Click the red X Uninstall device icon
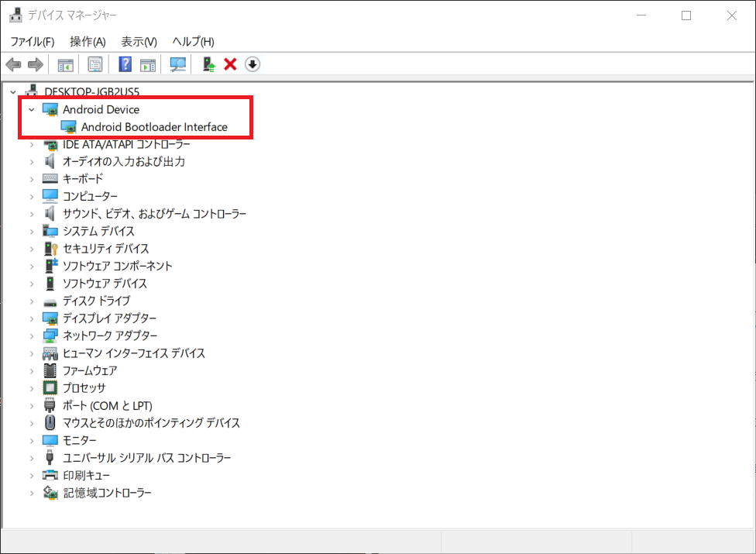Screen dimensions: 756x554 click(x=231, y=64)
